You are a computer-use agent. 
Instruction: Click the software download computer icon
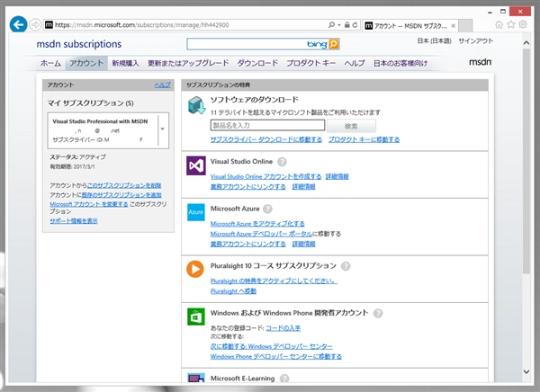coord(196,106)
